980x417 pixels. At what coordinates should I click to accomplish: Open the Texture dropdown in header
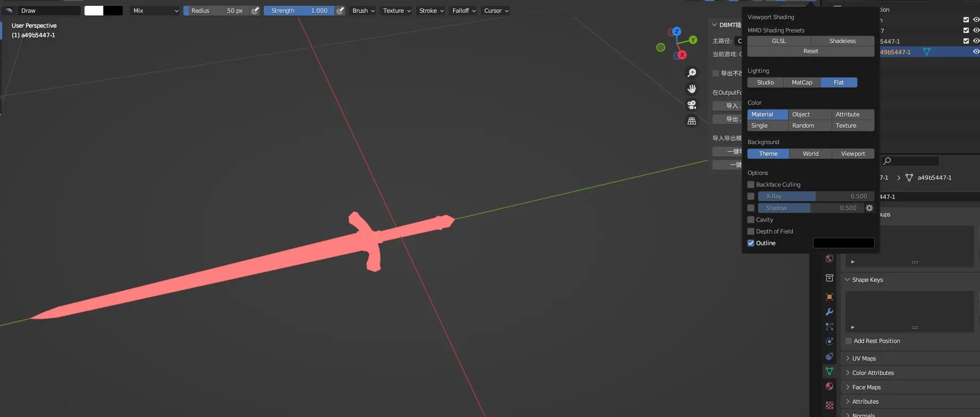coord(397,11)
